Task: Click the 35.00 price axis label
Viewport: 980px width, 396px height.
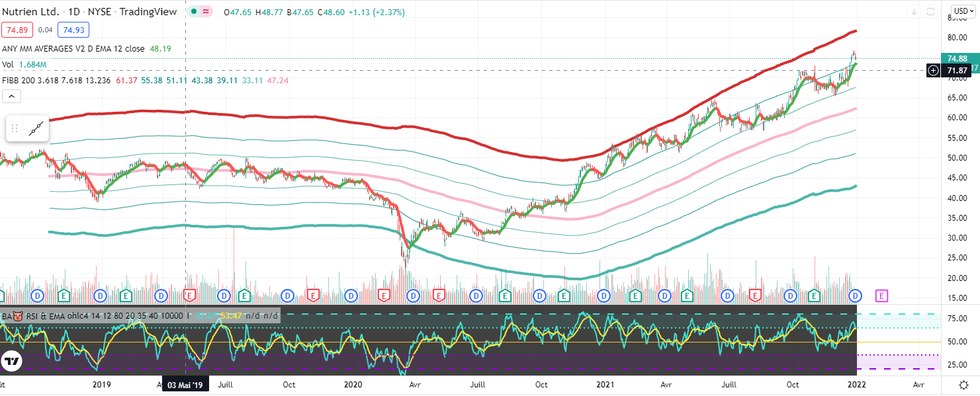Action: pyautogui.click(x=957, y=218)
